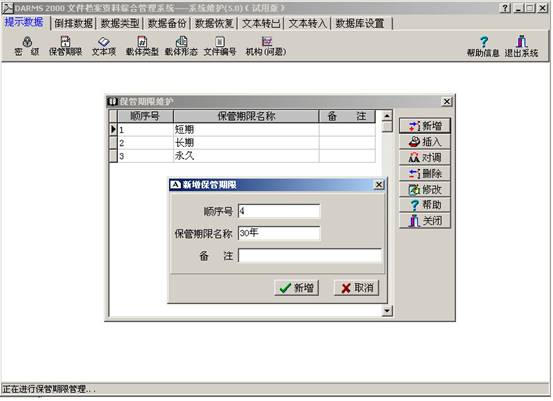Open the 文本转出 tab
This screenshot has width=553, height=401.
[x=261, y=24]
